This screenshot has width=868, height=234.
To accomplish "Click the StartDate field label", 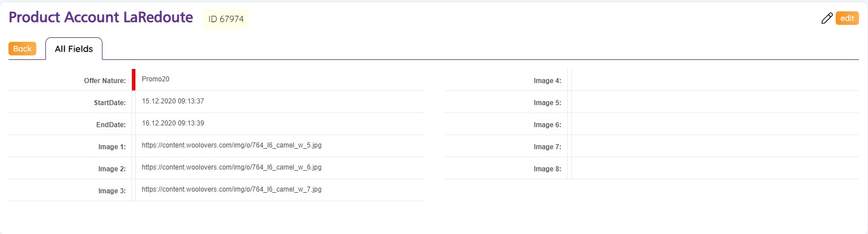I will coord(110,103).
